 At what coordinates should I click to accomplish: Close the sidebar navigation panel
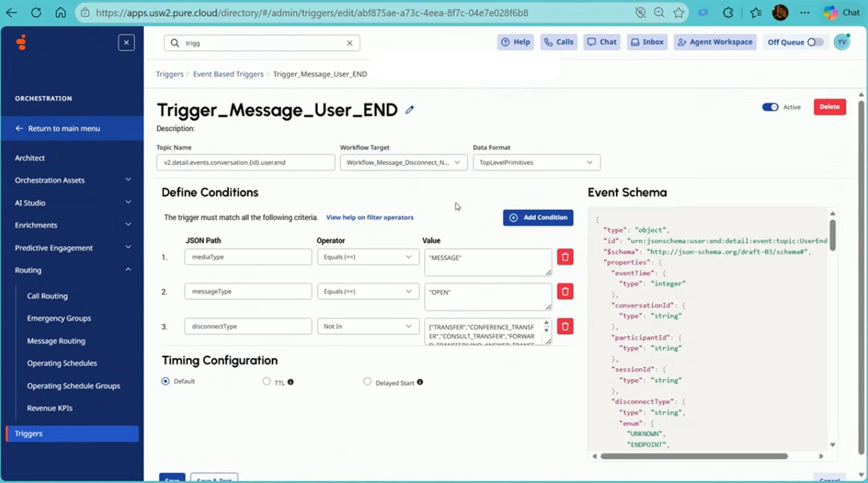pyautogui.click(x=127, y=42)
